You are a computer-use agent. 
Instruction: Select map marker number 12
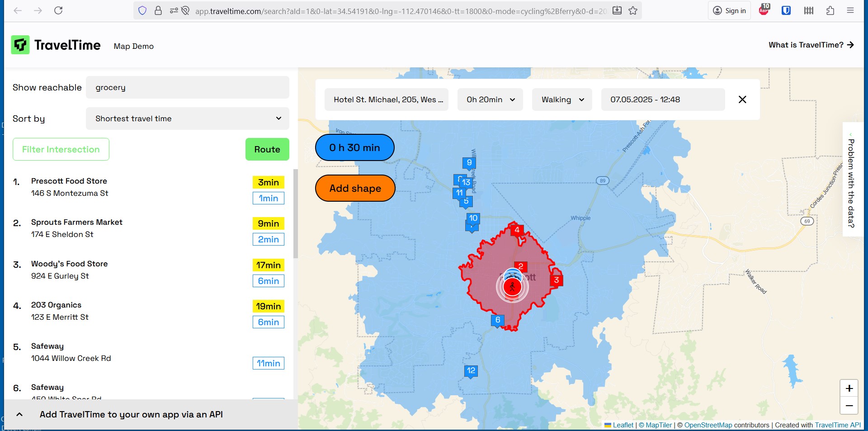[471, 371]
